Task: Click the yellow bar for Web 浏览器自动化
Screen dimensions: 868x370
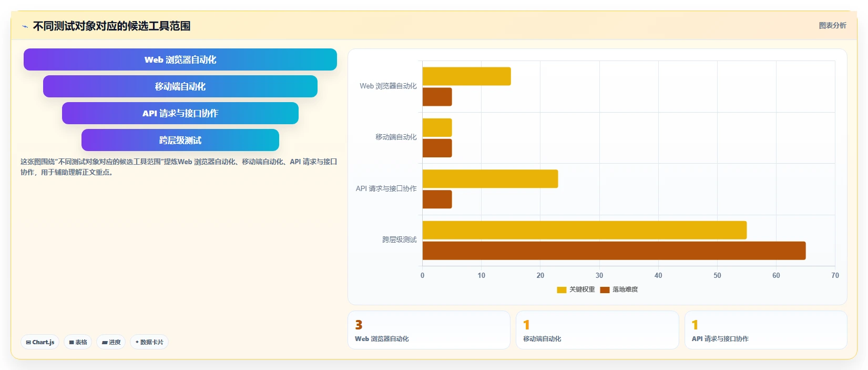Action: [x=466, y=76]
